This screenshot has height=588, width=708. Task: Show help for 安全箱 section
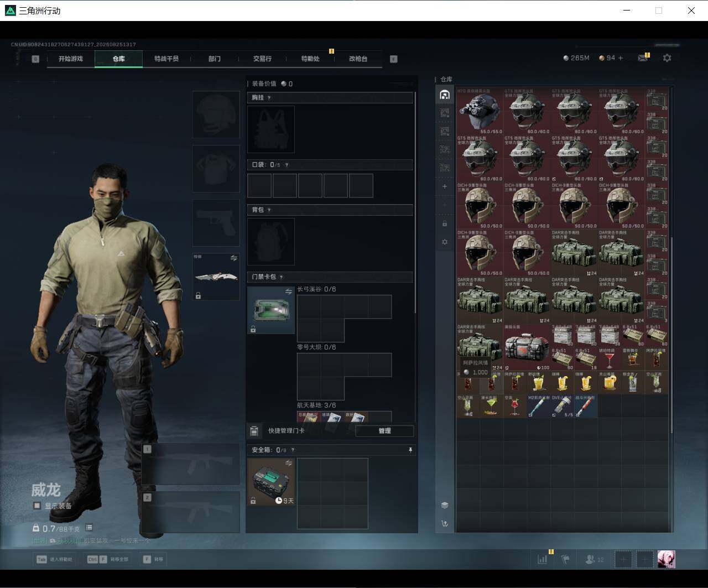(293, 450)
